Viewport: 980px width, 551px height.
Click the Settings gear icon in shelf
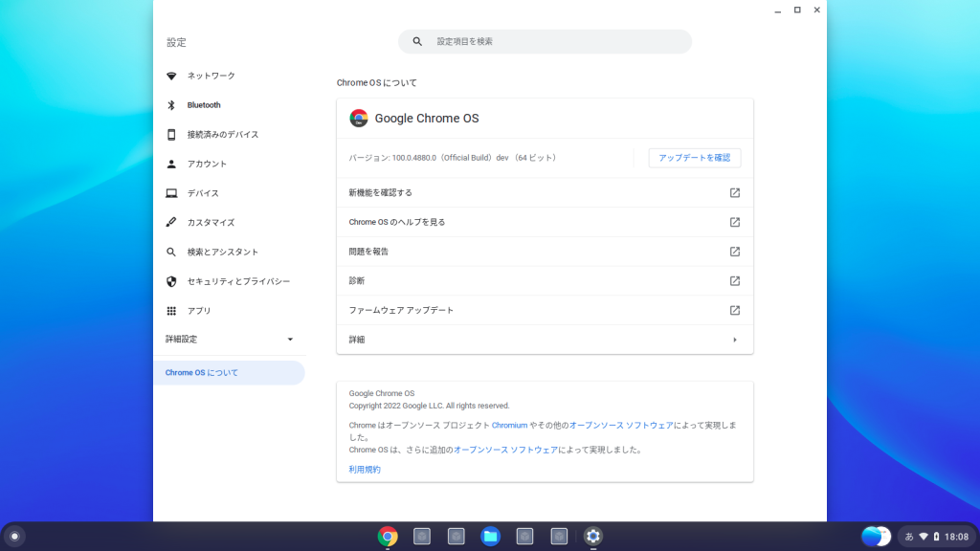click(593, 536)
